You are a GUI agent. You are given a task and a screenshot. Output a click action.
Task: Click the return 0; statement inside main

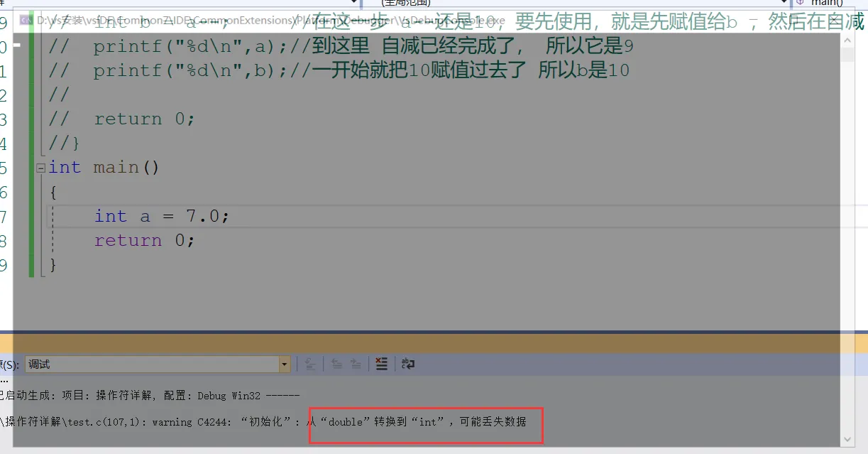144,240
